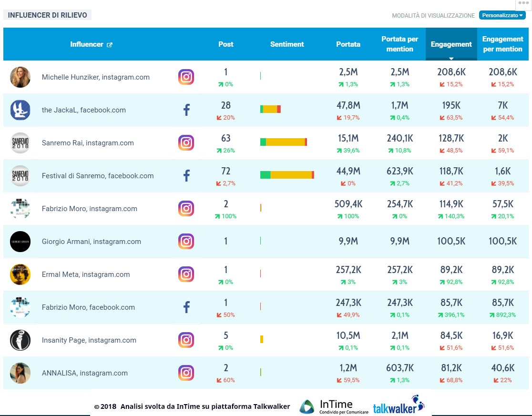Click the JackaL sentiment bar

(x=270, y=109)
